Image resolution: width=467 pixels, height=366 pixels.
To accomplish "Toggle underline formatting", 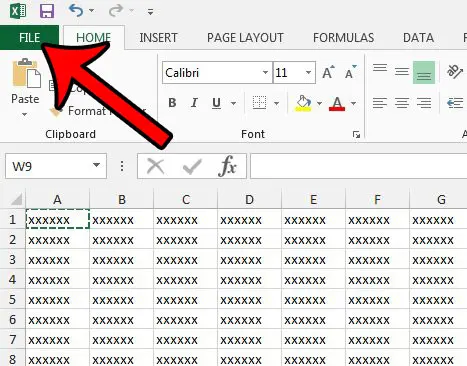I will pyautogui.click(x=216, y=103).
